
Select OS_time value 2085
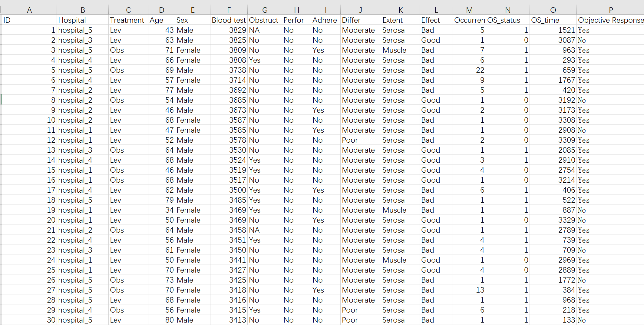553,150
